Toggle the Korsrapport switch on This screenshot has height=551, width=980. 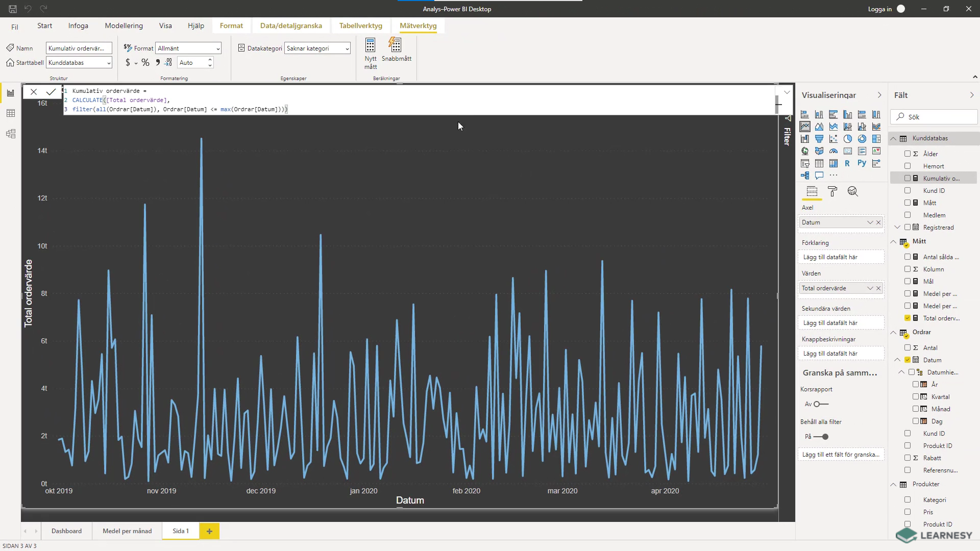[821, 404]
